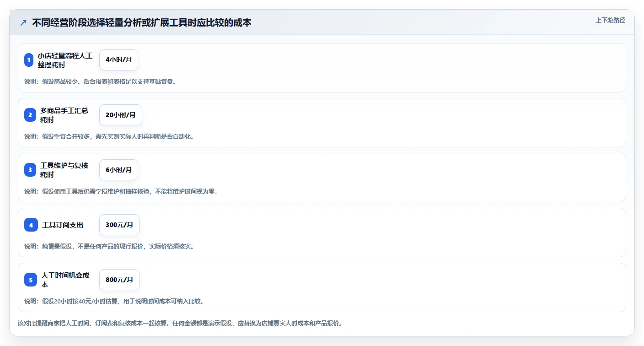
Task: Select the 小店轻量流程人工整理耗时 label
Action: tap(65, 60)
